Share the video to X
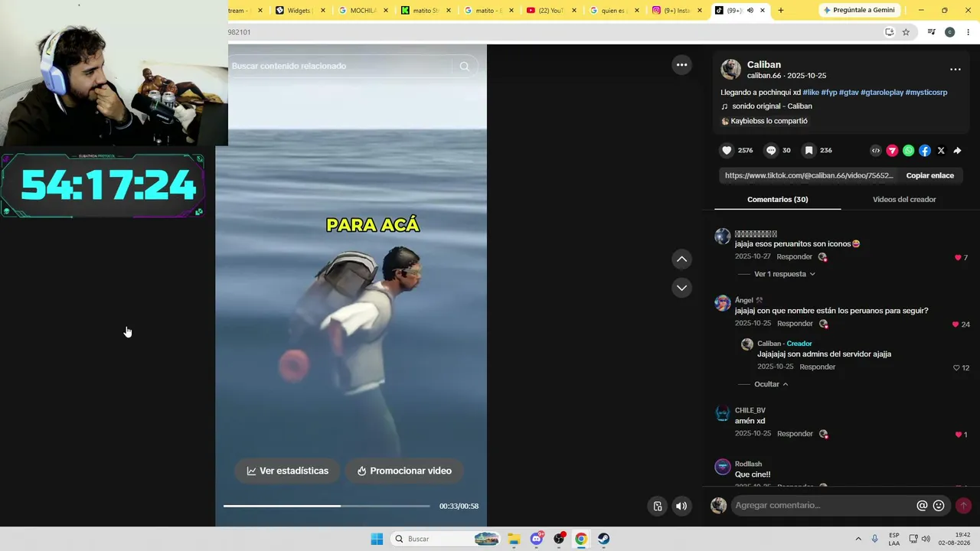The height and width of the screenshot is (551, 980). click(941, 151)
